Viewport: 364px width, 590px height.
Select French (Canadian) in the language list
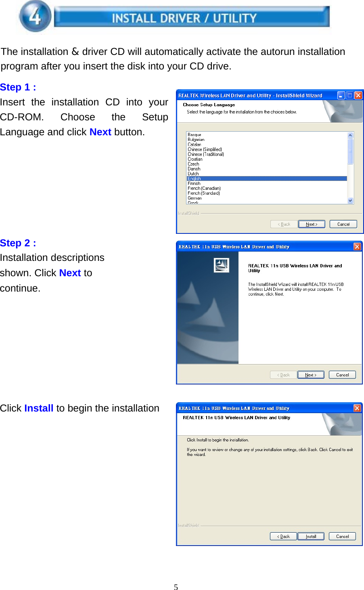coord(204,188)
